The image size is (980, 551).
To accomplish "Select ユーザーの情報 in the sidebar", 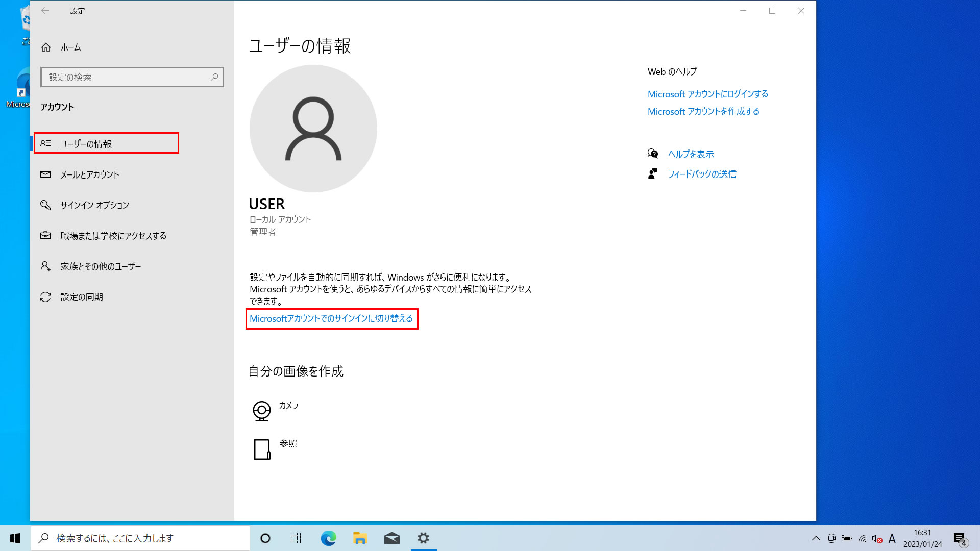I will [x=107, y=143].
